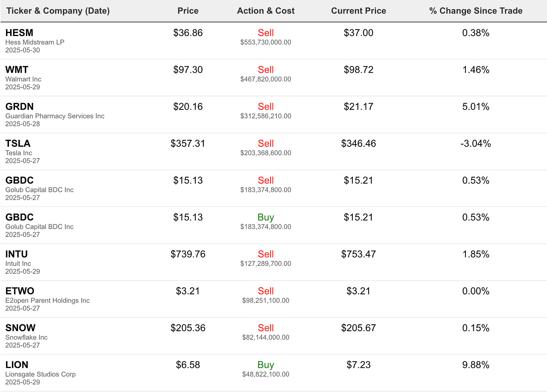Click the Price column header
This screenshot has height=392, width=547.
pyautogui.click(x=188, y=11)
